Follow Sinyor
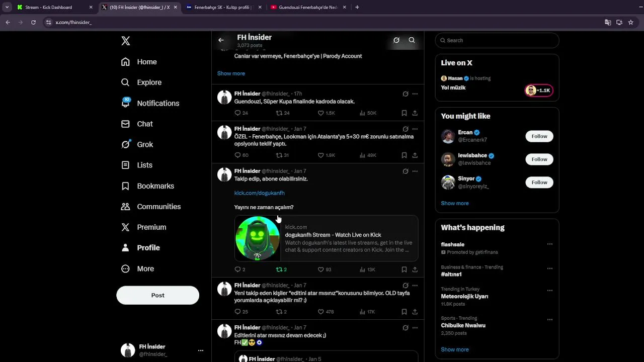 click(x=539, y=183)
